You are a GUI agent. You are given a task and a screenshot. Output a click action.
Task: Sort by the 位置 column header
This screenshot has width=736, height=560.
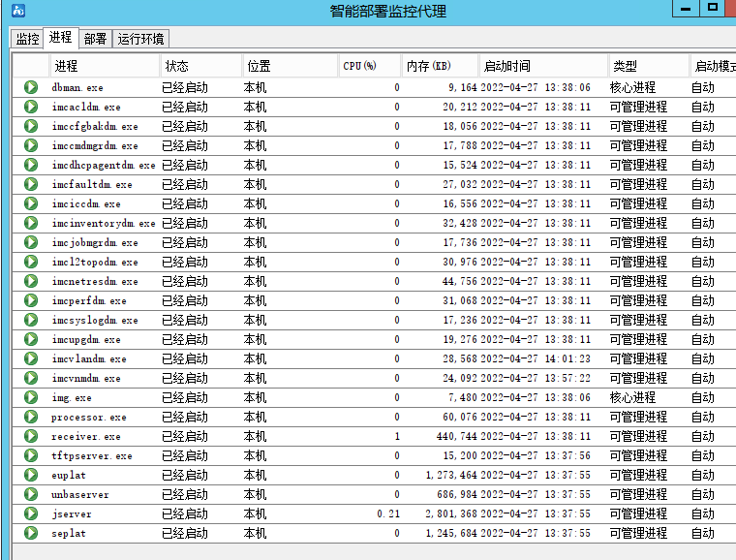[291, 66]
